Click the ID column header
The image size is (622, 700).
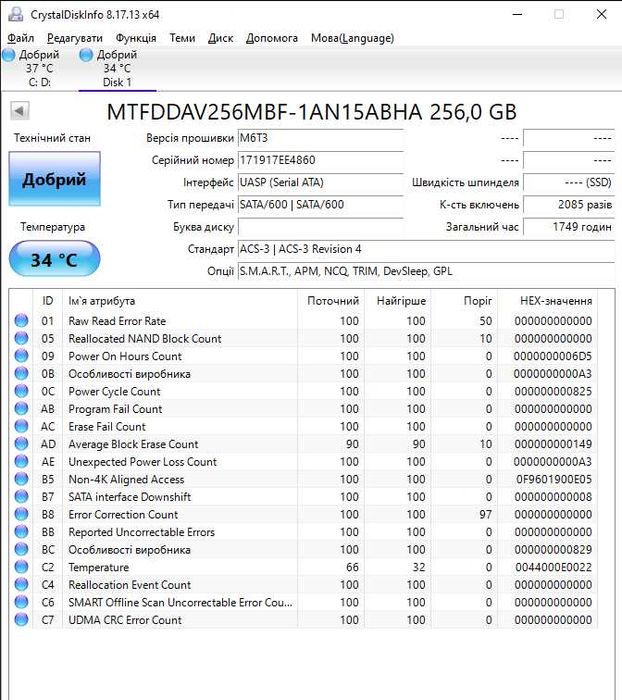coord(48,301)
